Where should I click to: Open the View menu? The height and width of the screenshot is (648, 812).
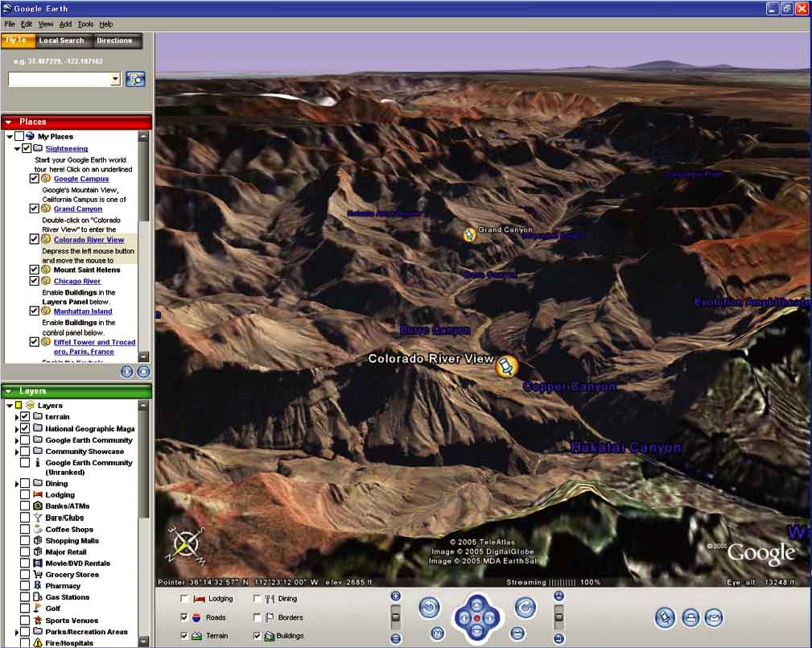pyautogui.click(x=46, y=24)
